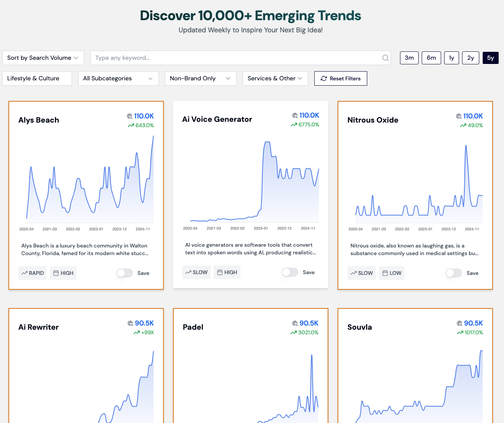504x423 pixels.
Task: Open the Sort by Search Volume dropdown
Action: click(43, 58)
